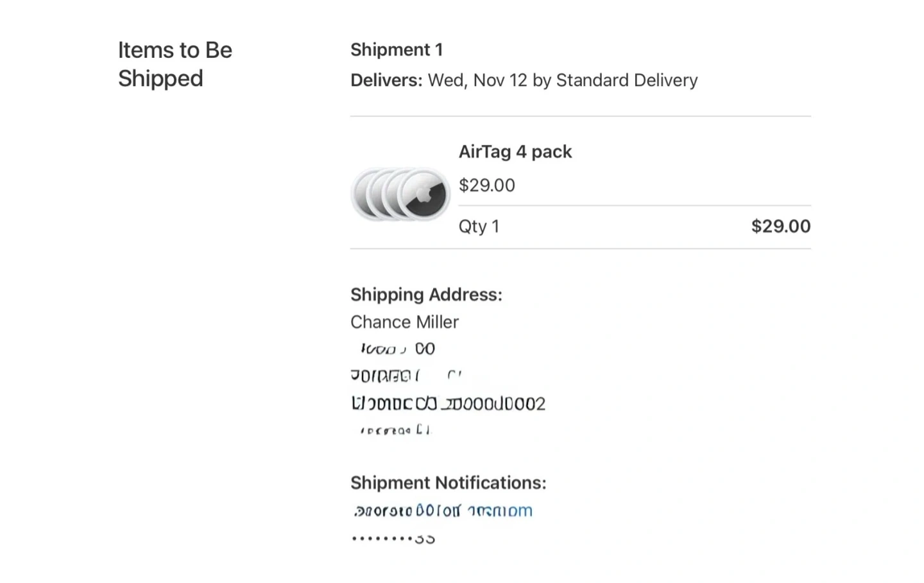Click the $29.00 unit price under the title
Screen dimensions: 924x583
(486, 186)
